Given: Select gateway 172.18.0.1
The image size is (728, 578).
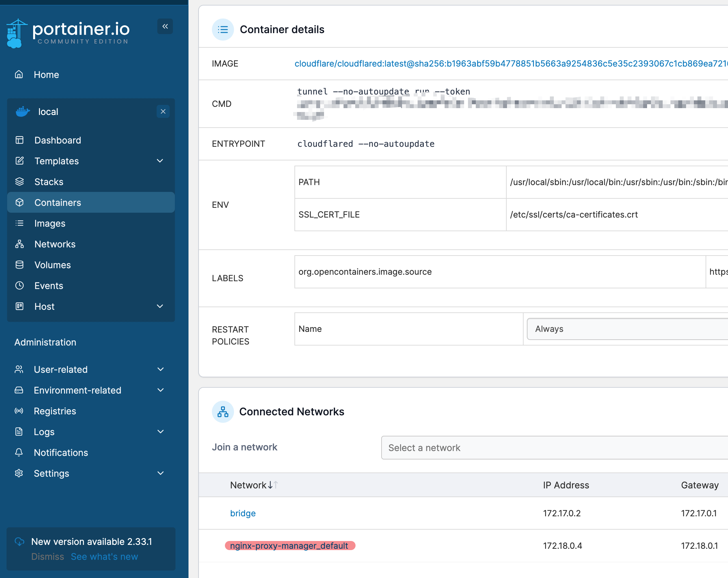Looking at the screenshot, I should pos(699,546).
